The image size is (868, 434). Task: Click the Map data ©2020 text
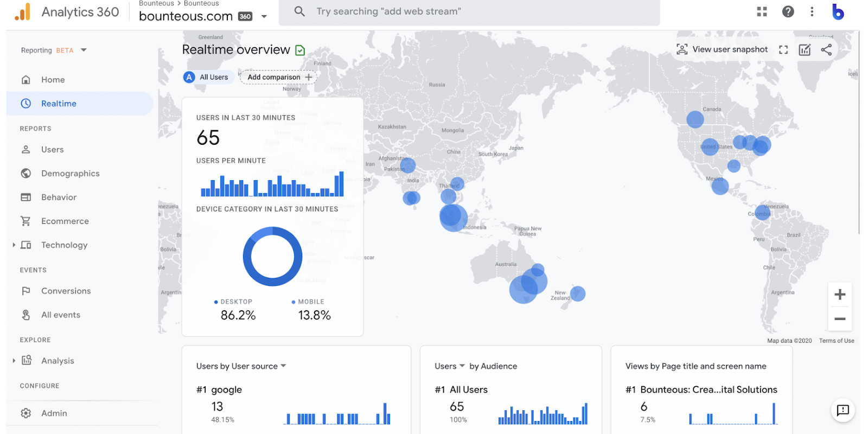789,341
